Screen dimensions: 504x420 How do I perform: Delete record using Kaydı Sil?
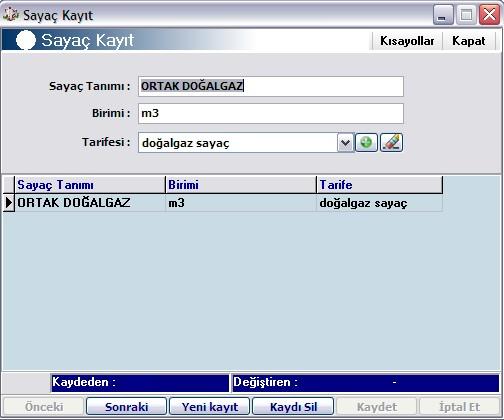293,407
